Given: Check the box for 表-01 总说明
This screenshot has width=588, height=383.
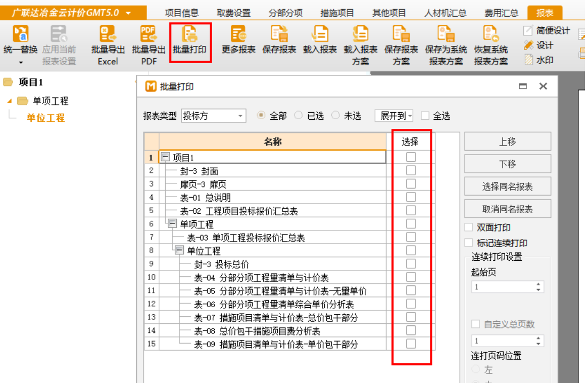Looking at the screenshot, I should pos(411,197).
